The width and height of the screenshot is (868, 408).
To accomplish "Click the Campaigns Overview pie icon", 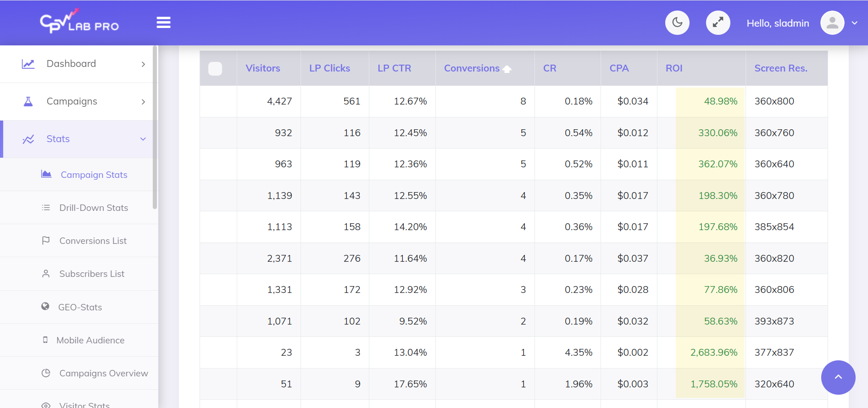I will [46, 373].
